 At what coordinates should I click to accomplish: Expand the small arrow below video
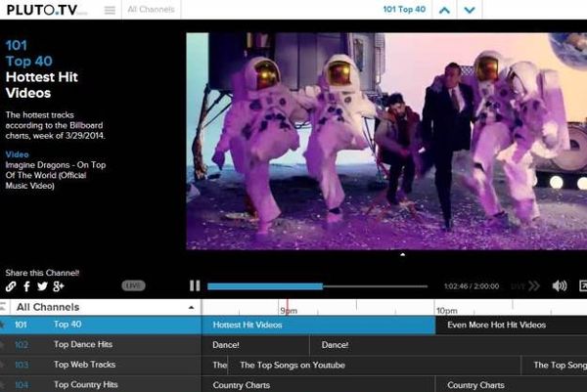click(x=403, y=255)
